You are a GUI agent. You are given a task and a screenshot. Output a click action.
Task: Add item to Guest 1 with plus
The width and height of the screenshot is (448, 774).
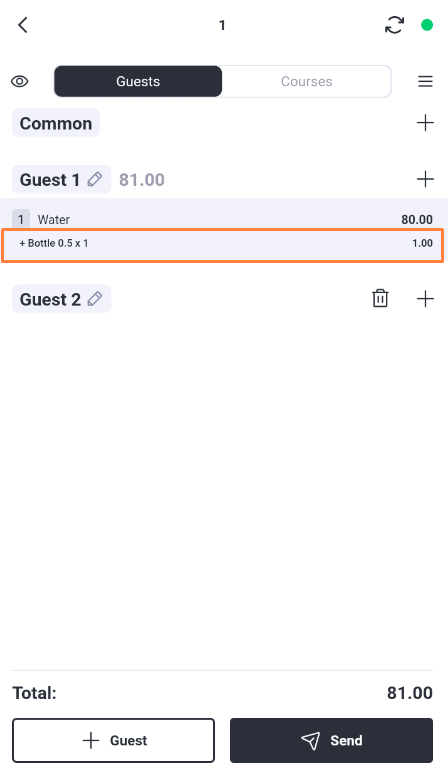(425, 179)
